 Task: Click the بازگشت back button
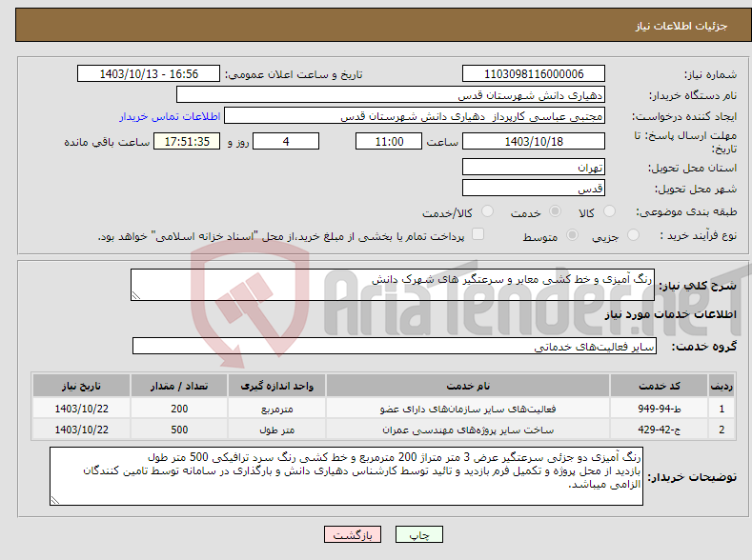(353, 534)
